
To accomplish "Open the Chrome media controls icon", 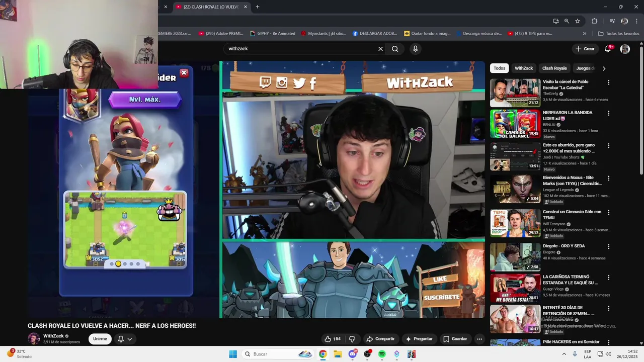I will coord(612,21).
